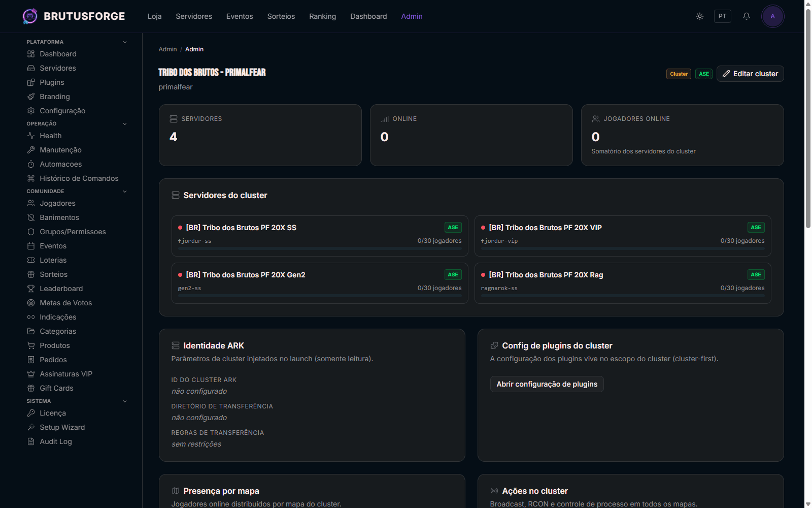Click the JOGADORES ONLINE stat card
This screenshot has height=508, width=812.
[x=682, y=135]
